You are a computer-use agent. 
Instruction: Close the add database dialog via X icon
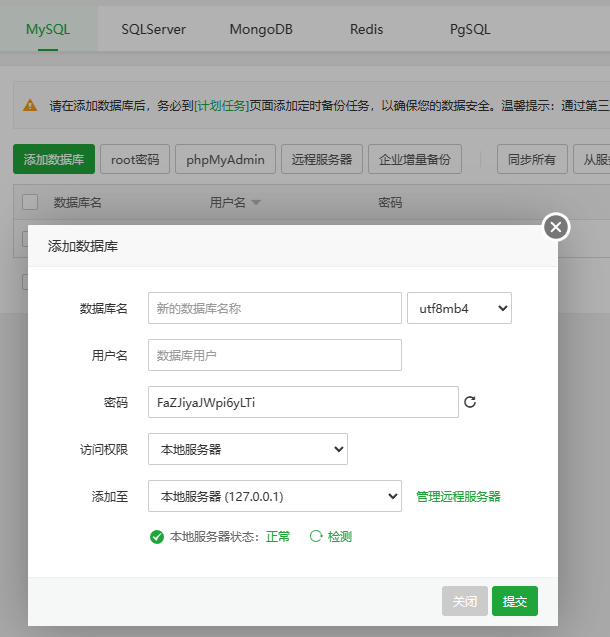tap(556, 227)
